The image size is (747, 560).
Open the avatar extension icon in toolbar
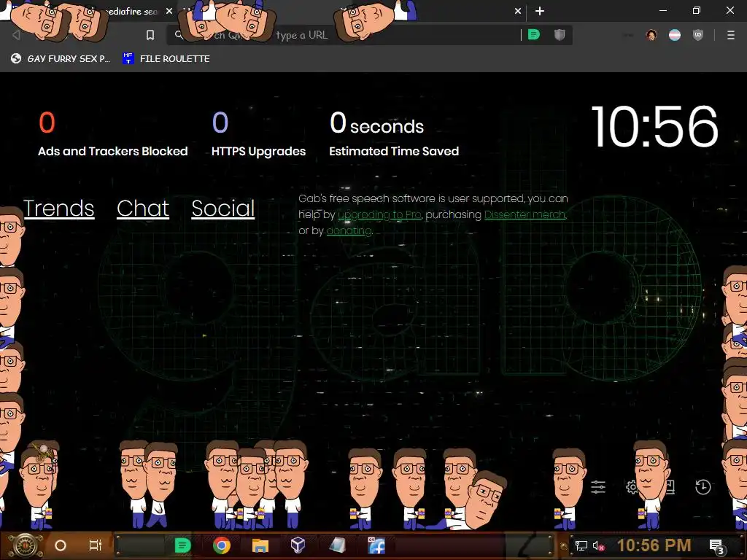tap(651, 35)
